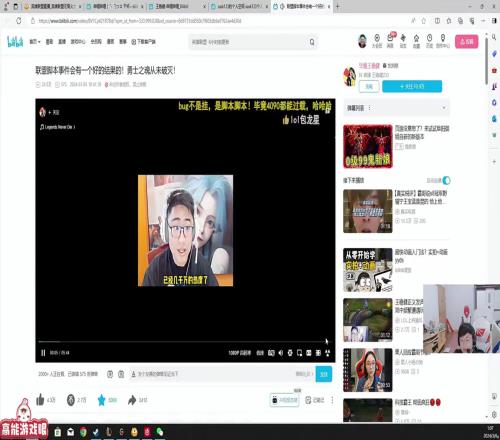500x440 pixels.
Task: Toggle the autoplay next switch
Action: click(x=446, y=180)
